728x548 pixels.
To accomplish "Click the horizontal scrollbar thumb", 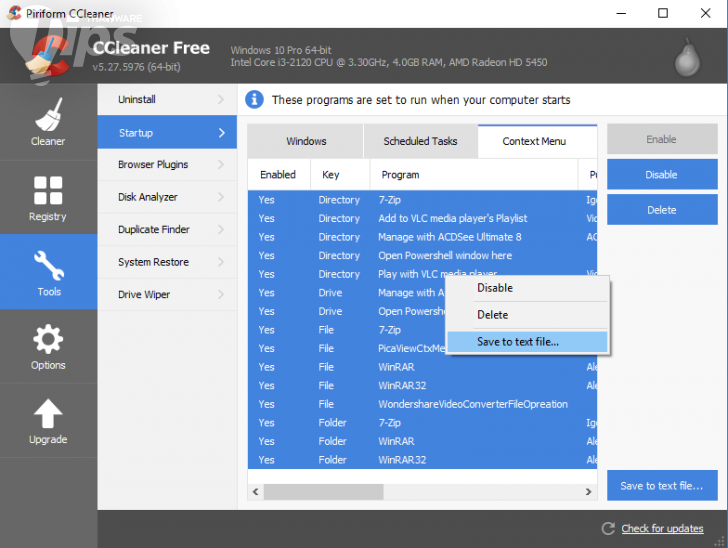I will click(x=324, y=491).
